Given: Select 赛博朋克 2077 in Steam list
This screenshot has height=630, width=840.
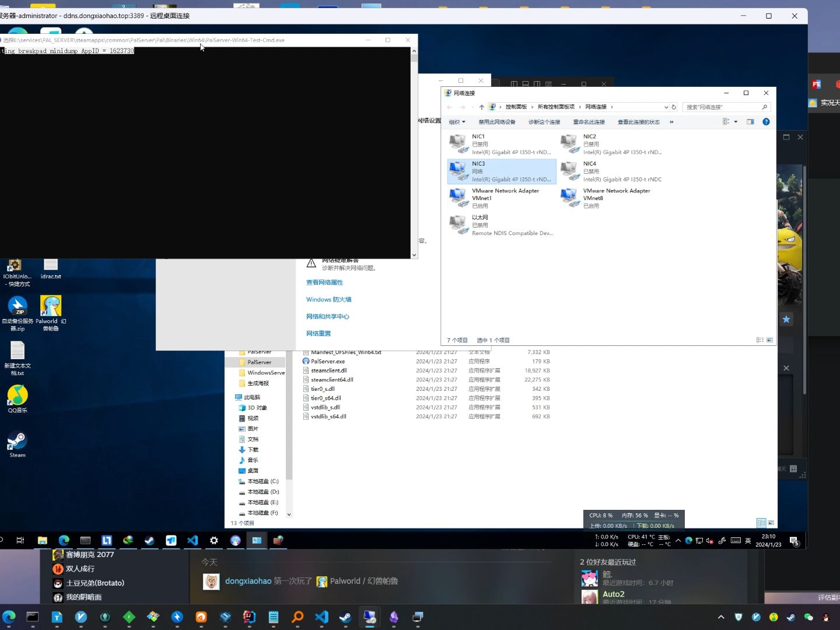Looking at the screenshot, I should tap(90, 555).
